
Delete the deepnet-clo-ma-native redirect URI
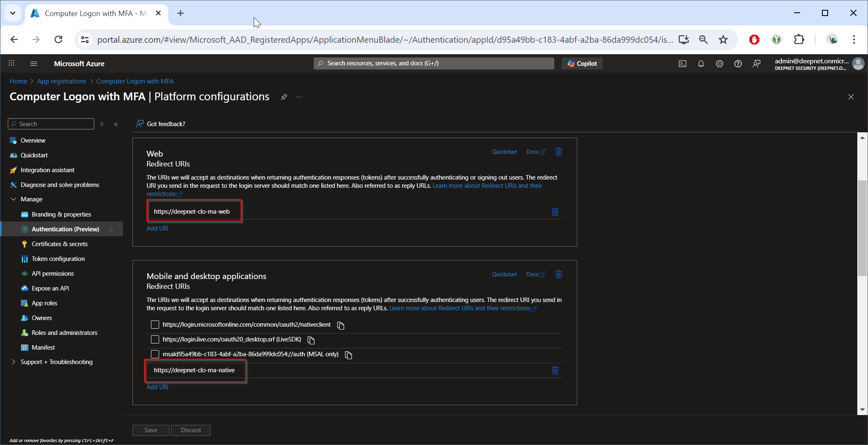[x=555, y=370]
